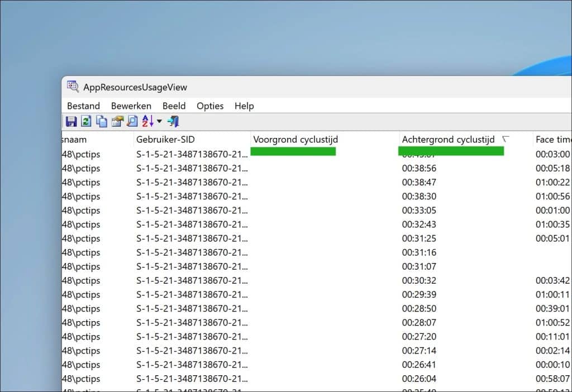Sort by the Voorgrond cyclustijd column header
The width and height of the screenshot is (572, 392).
click(325, 139)
